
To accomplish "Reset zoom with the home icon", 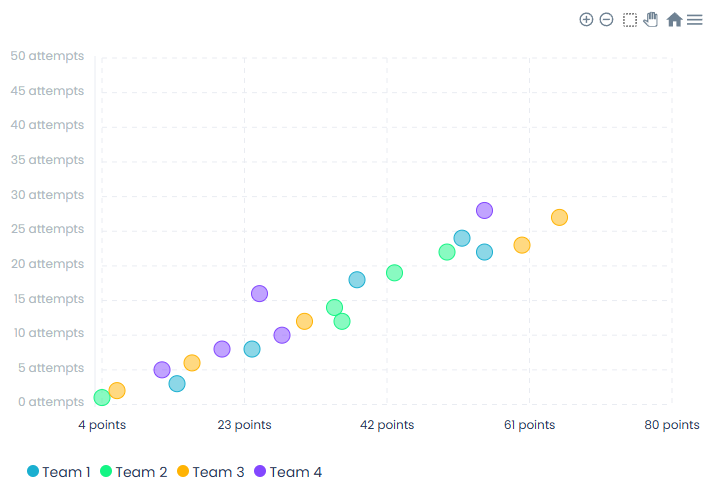I will pyautogui.click(x=674, y=20).
